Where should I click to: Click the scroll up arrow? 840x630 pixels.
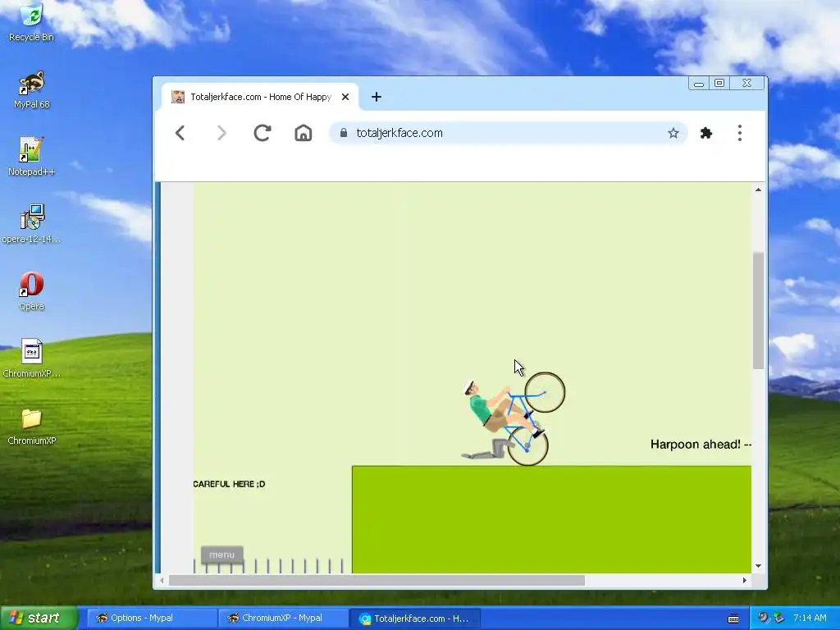pos(758,189)
